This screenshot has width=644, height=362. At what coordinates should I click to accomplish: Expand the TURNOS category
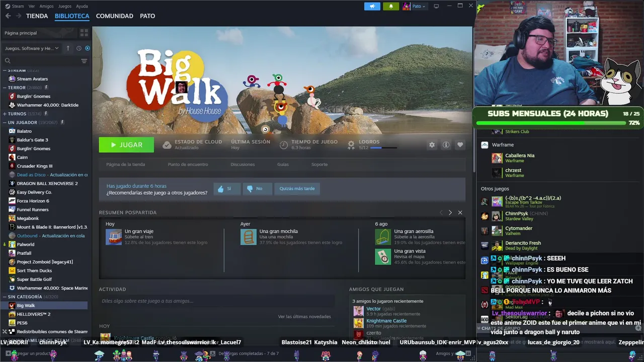(x=5, y=114)
